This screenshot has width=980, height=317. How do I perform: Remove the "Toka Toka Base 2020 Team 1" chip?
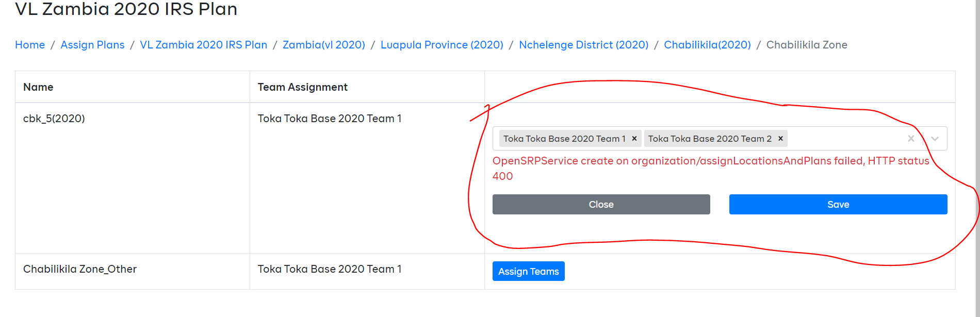click(634, 138)
